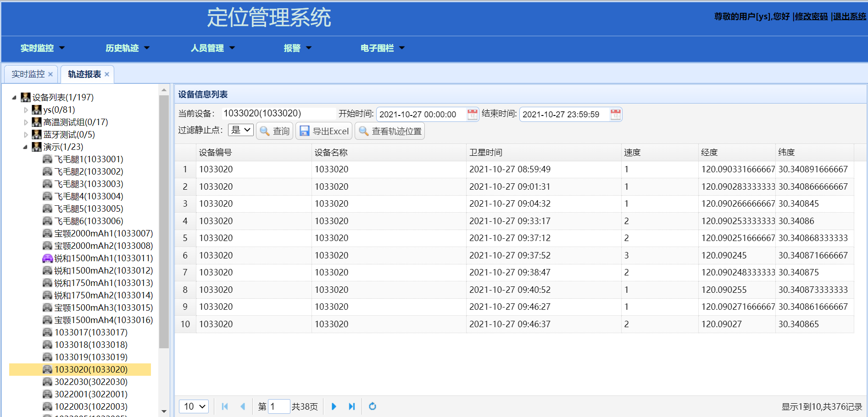This screenshot has height=417, width=868.
Task: Expand the ys device group
Action: 26,110
